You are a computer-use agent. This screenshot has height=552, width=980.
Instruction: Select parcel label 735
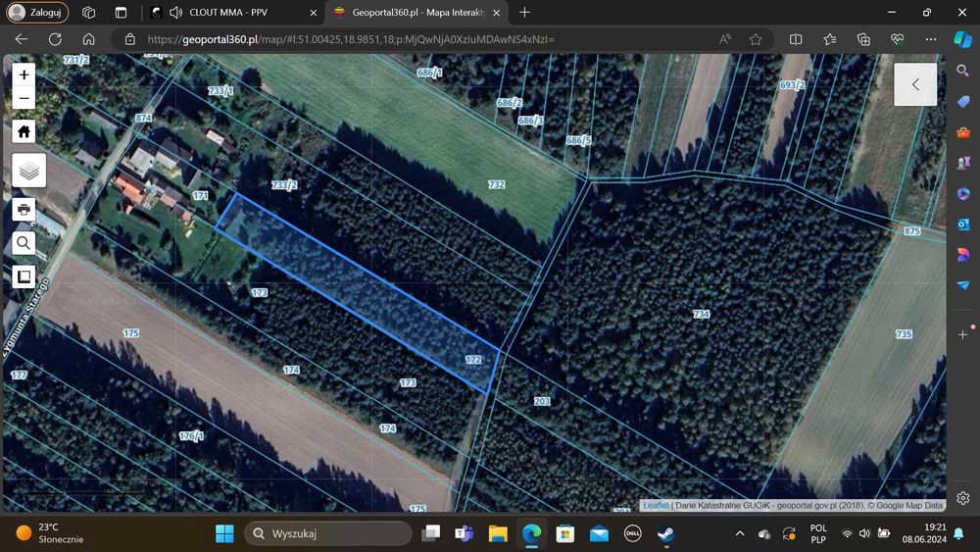point(904,334)
